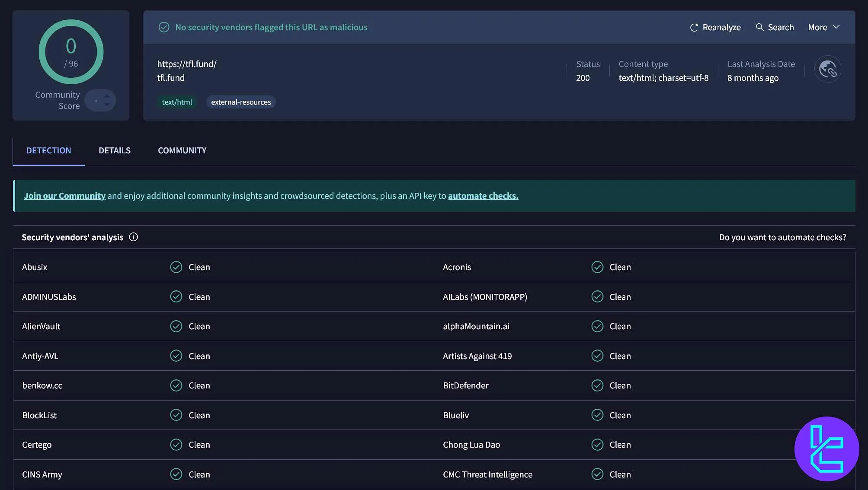Click the Clean checkmark beside CMC Threat Intelligence
Screen dimensions: 868x490
597,474
